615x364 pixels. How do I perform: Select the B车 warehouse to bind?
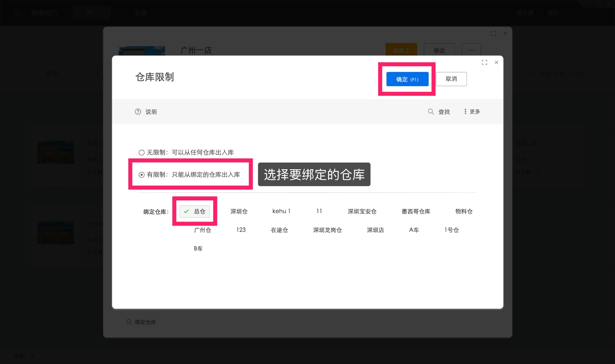198,249
